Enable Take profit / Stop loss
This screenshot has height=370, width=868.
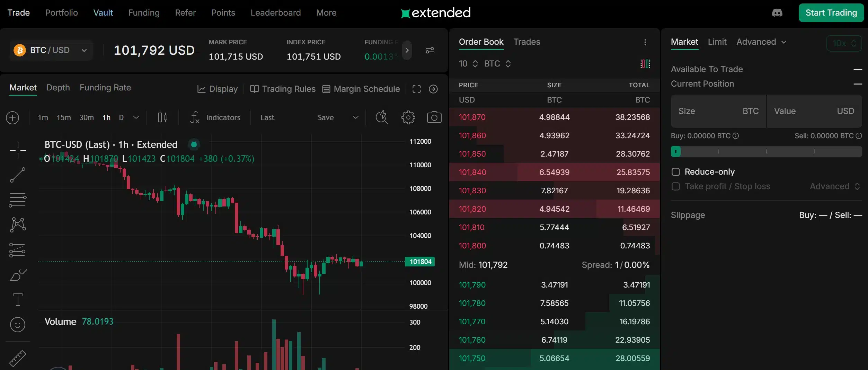tap(675, 186)
